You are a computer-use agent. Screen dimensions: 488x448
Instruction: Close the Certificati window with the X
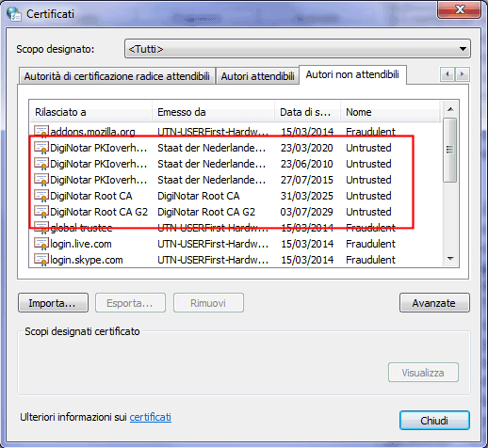click(460, 10)
